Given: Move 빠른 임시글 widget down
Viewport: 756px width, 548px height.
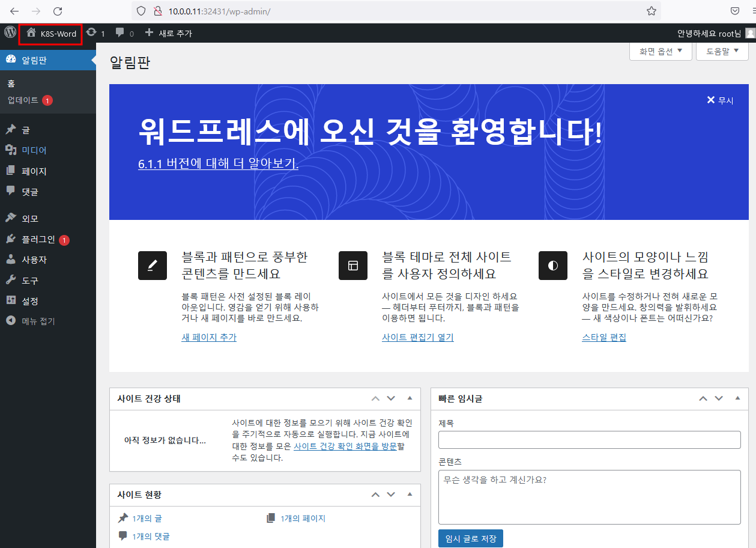Looking at the screenshot, I should click(x=719, y=398).
